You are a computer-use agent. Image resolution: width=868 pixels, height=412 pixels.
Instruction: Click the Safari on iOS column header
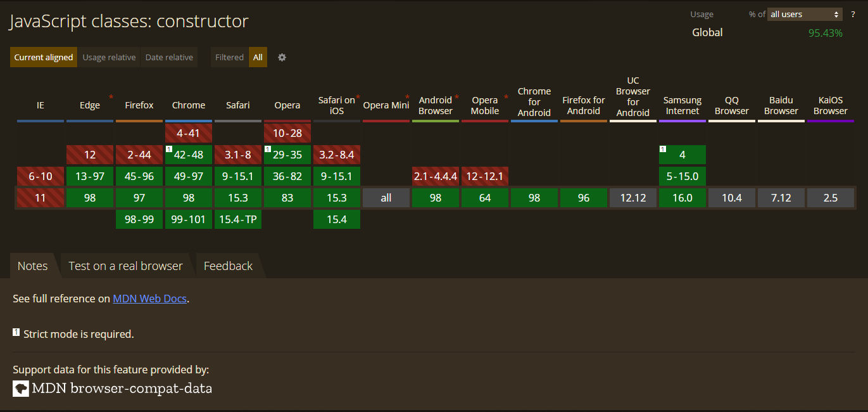[337, 105]
